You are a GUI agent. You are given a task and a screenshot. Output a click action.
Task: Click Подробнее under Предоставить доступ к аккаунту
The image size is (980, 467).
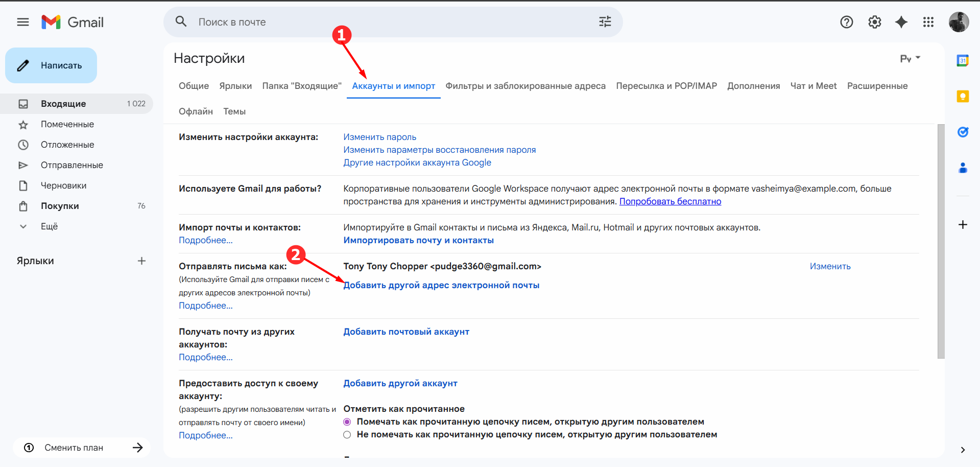click(206, 435)
